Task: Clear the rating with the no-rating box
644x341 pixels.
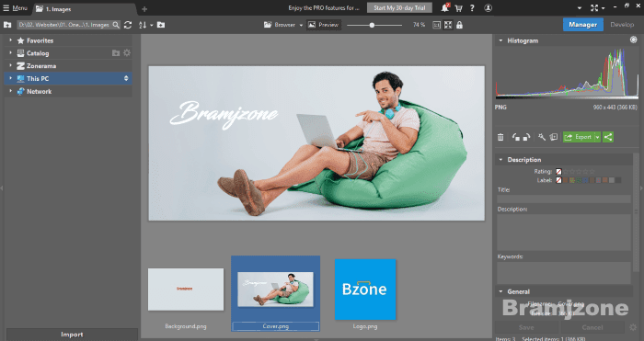Action: point(558,172)
